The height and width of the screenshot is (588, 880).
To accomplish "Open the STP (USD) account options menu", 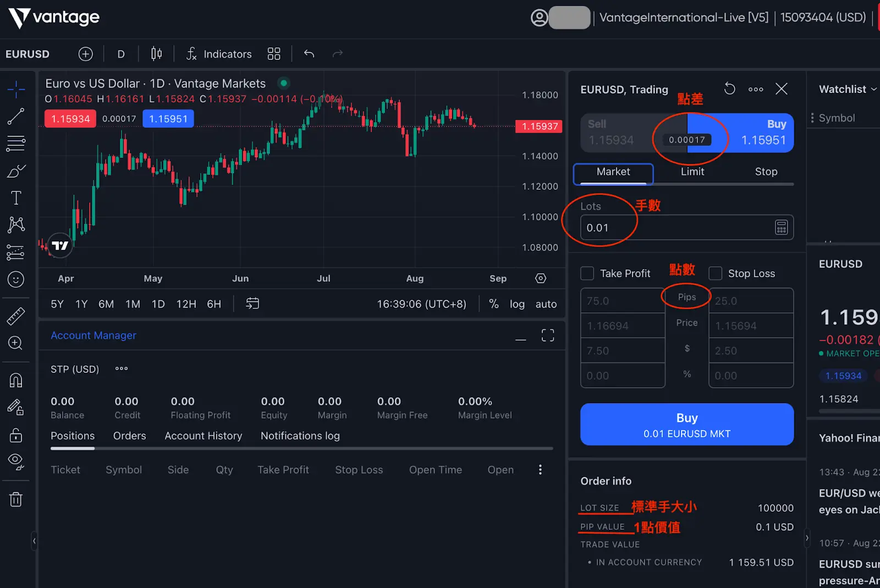I will (x=122, y=369).
